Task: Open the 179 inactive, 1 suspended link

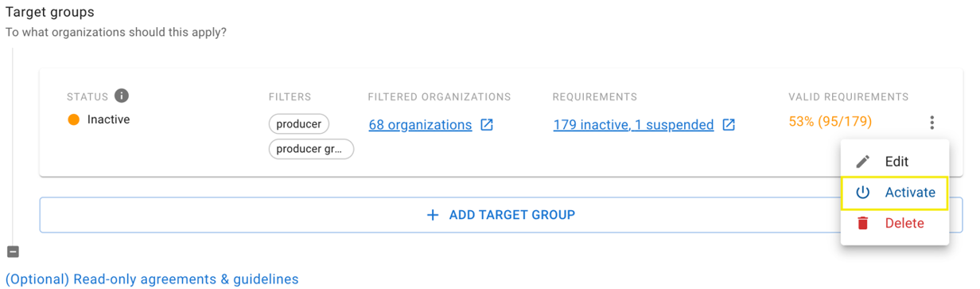Action: pyautogui.click(x=633, y=125)
